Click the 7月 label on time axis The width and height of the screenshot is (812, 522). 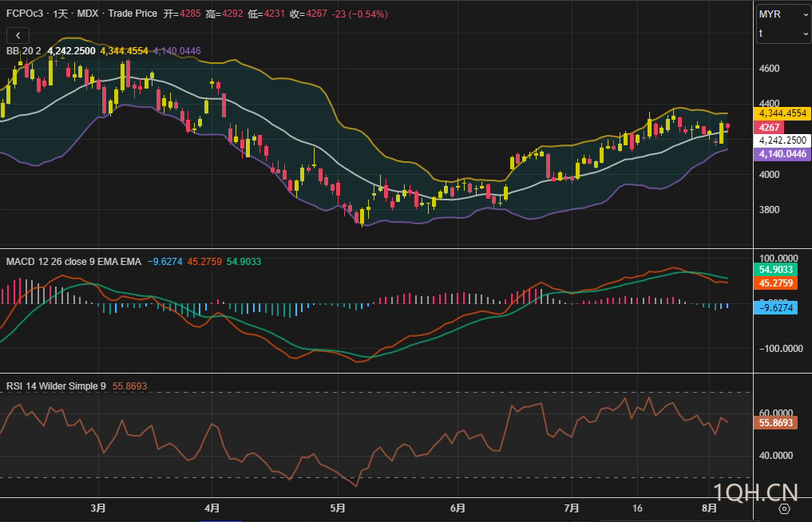[571, 508]
